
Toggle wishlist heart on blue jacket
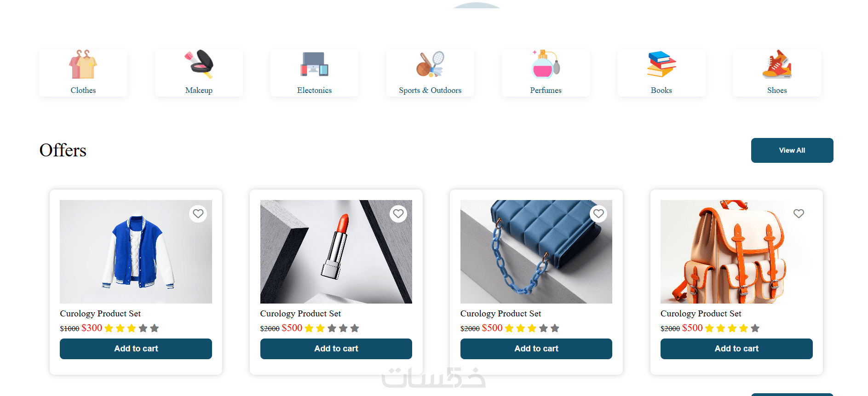198,214
